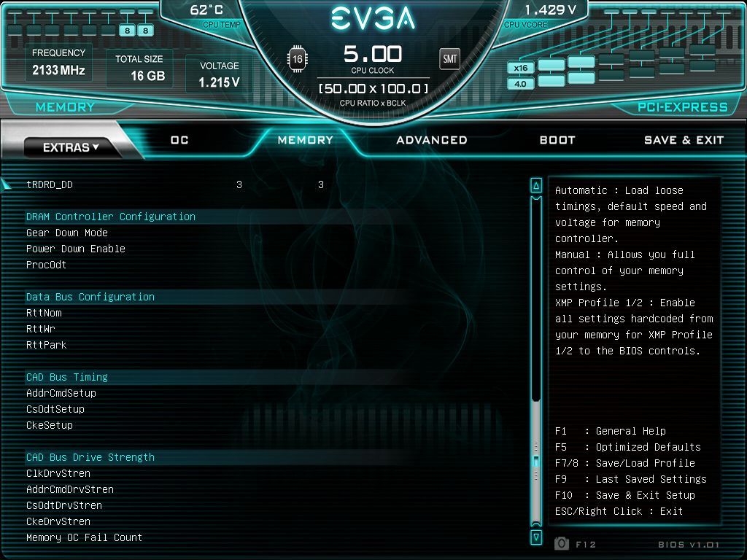Click the F9 Last Saved Settings line

(631, 479)
